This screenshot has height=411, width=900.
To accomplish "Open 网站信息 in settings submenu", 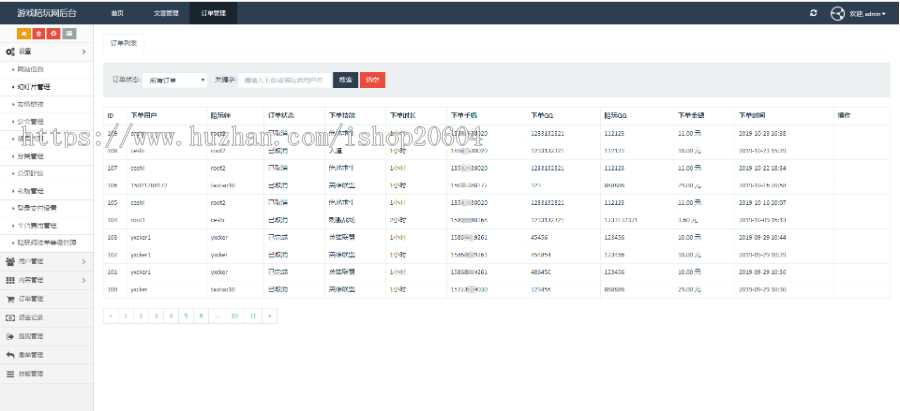I will tap(32, 69).
